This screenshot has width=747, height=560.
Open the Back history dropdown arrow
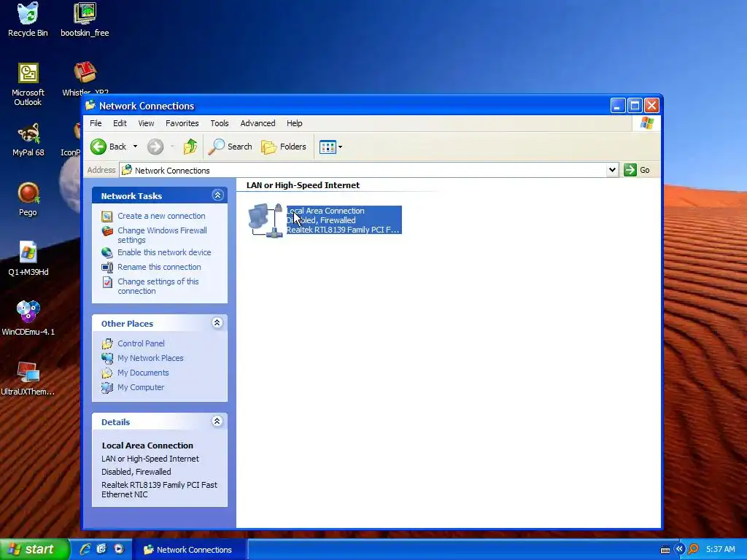[135, 147]
